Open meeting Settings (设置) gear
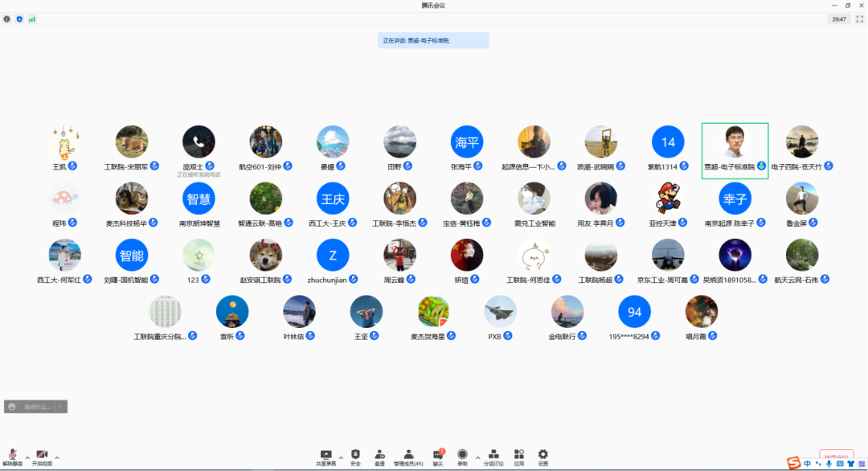This screenshot has height=471, width=868. [543, 457]
